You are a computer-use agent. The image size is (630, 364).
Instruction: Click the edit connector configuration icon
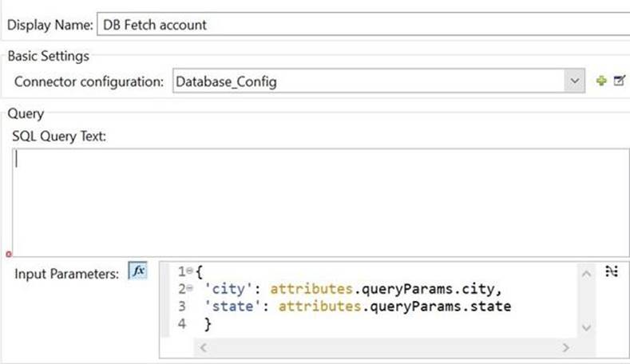(618, 81)
